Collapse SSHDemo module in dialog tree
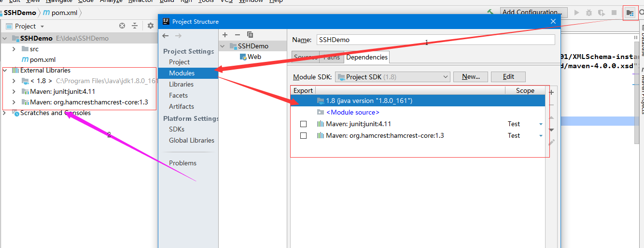 click(x=223, y=46)
